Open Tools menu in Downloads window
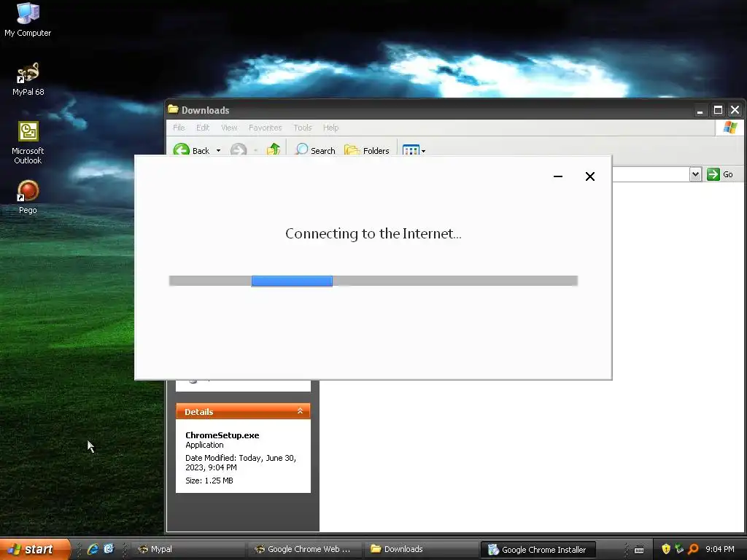This screenshot has height=560, width=747. 302,128
